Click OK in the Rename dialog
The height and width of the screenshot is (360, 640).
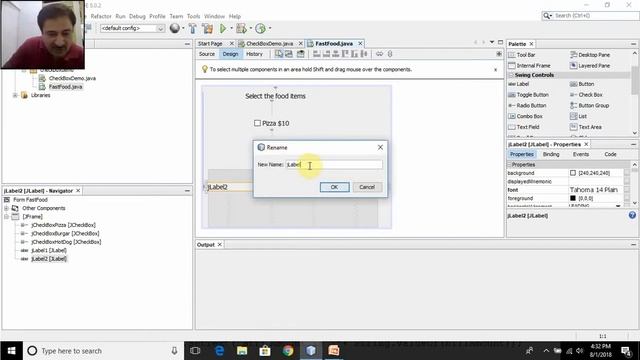[x=334, y=187]
